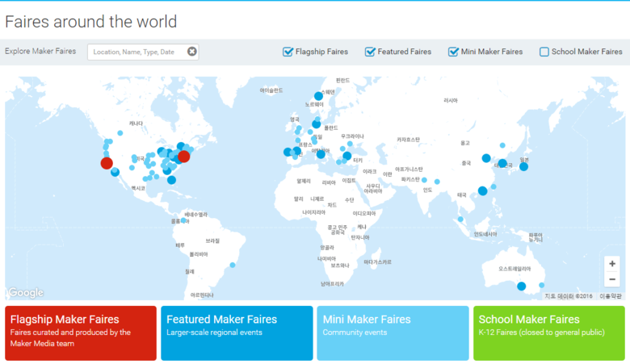Zoom out the map with minus button
The height and width of the screenshot is (364, 630).
tap(612, 279)
